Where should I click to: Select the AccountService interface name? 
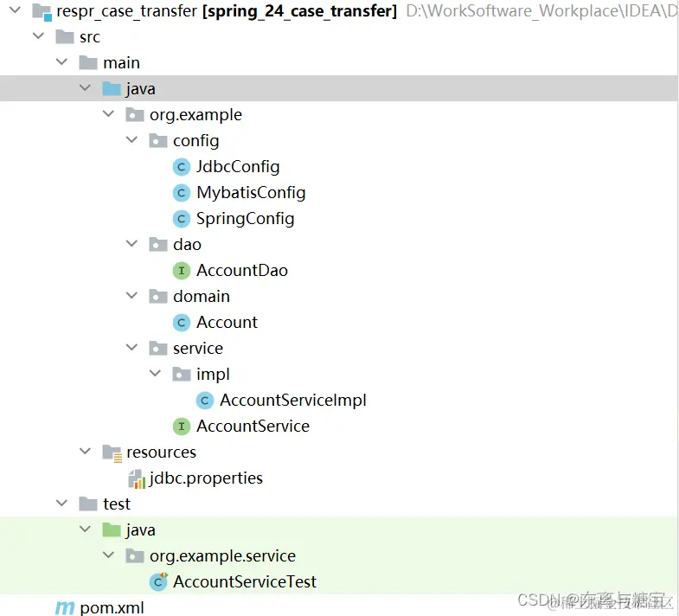pos(253,427)
